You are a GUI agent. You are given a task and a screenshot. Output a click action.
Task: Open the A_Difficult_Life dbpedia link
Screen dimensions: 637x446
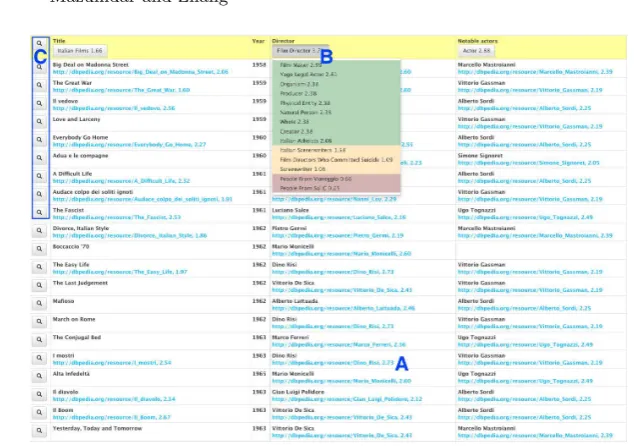tap(121, 181)
